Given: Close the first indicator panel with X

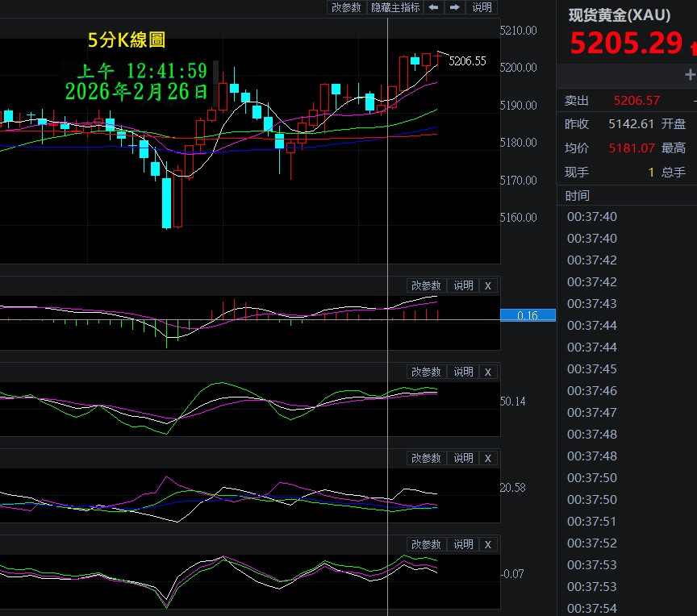Looking at the screenshot, I should tap(487, 285).
